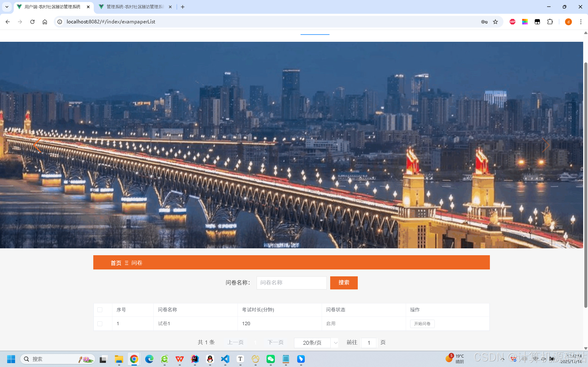The width and height of the screenshot is (588, 367).
Task: Click the orange 搜索 button
Action: 344,283
